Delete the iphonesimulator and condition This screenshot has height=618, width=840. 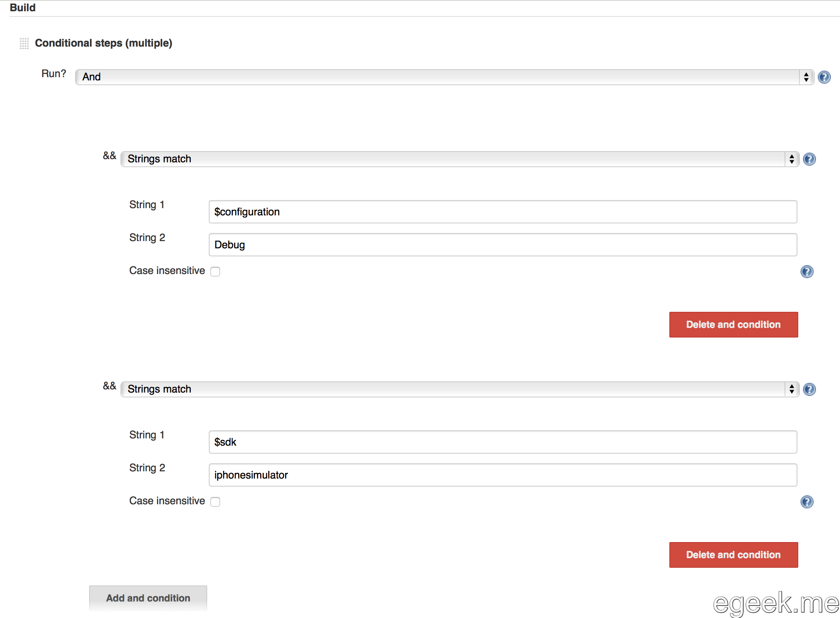733,555
